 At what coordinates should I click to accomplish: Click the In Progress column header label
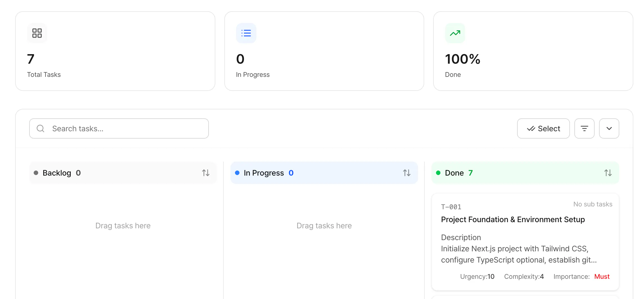pos(264,173)
